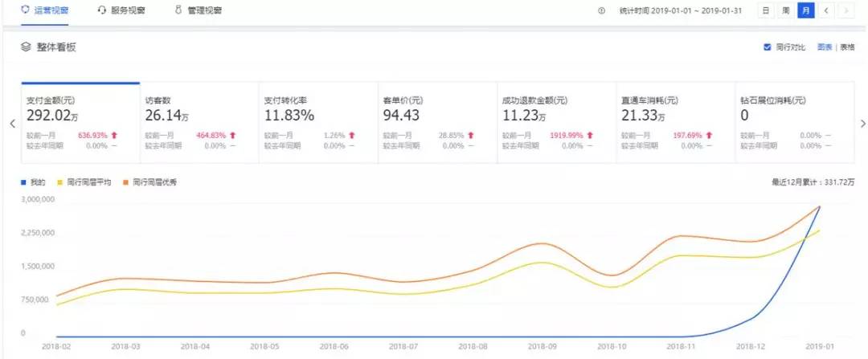Click the 2019-01 x-axis label
This screenshot has height=359, width=868.
tap(819, 346)
